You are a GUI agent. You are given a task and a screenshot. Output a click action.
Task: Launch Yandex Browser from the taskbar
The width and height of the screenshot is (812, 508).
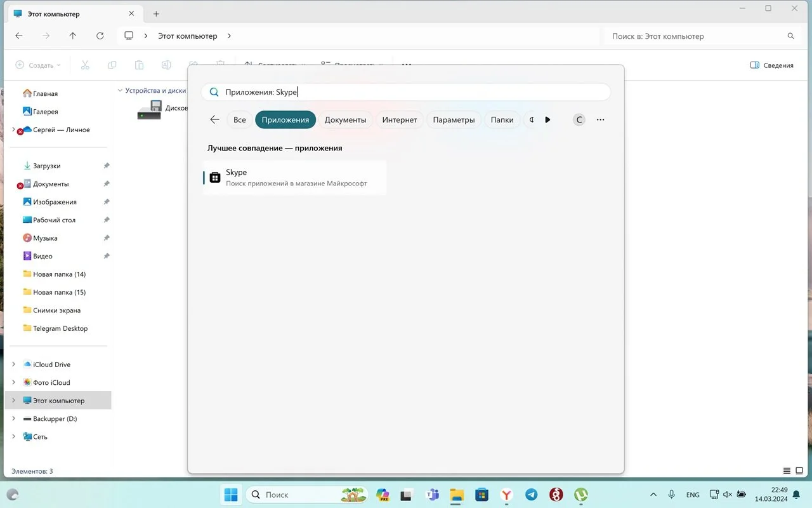[x=507, y=495]
